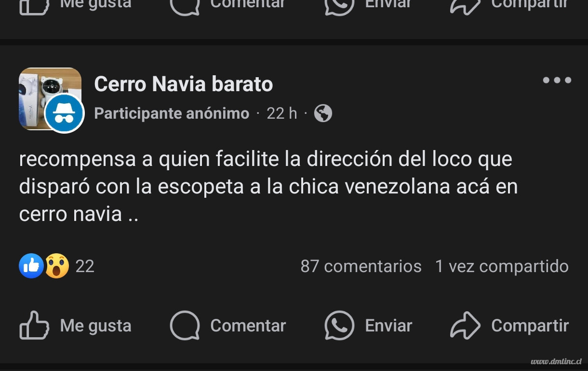Open the Cerro Navia barato group avatar

[x=50, y=99]
